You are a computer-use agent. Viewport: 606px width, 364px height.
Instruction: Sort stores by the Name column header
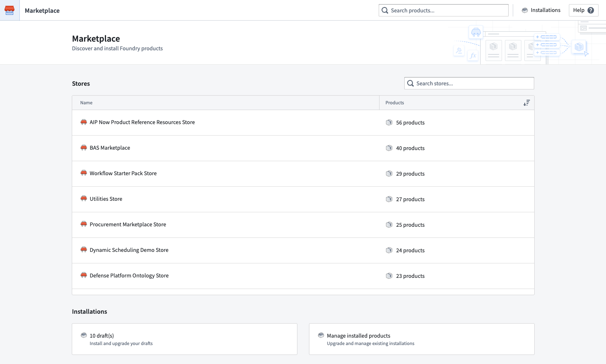pos(226,103)
